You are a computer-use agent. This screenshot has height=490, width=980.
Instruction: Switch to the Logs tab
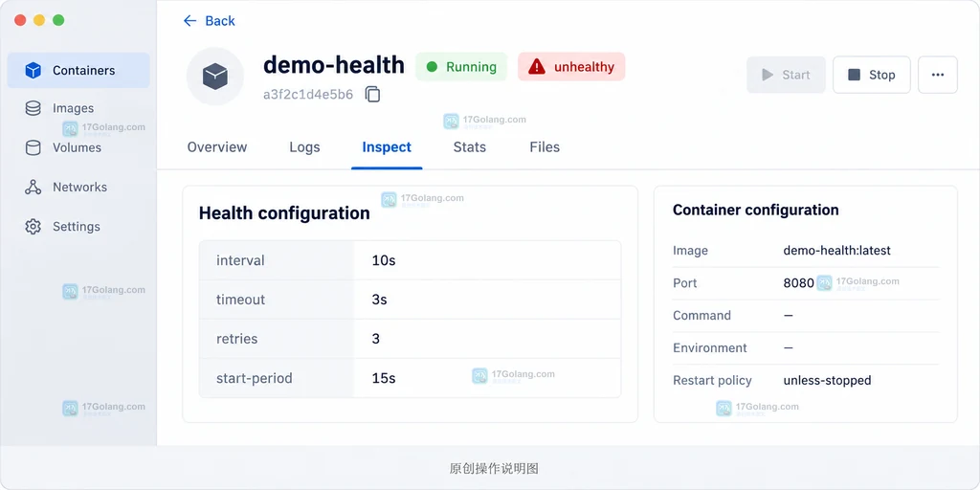point(304,146)
